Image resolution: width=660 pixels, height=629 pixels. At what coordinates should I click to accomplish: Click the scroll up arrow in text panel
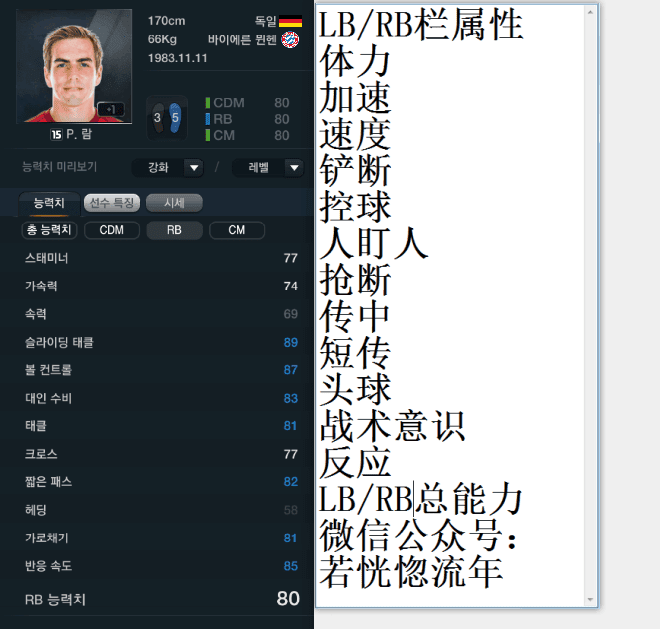590,12
